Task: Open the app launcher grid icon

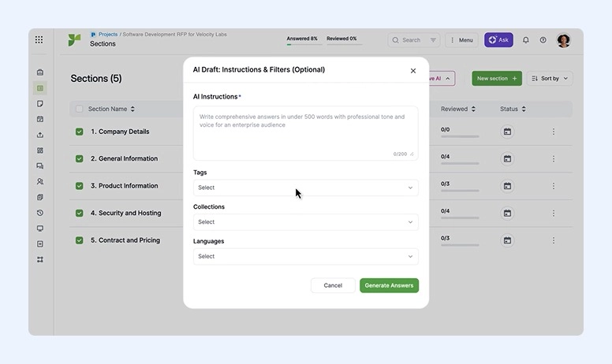Action: tap(39, 39)
